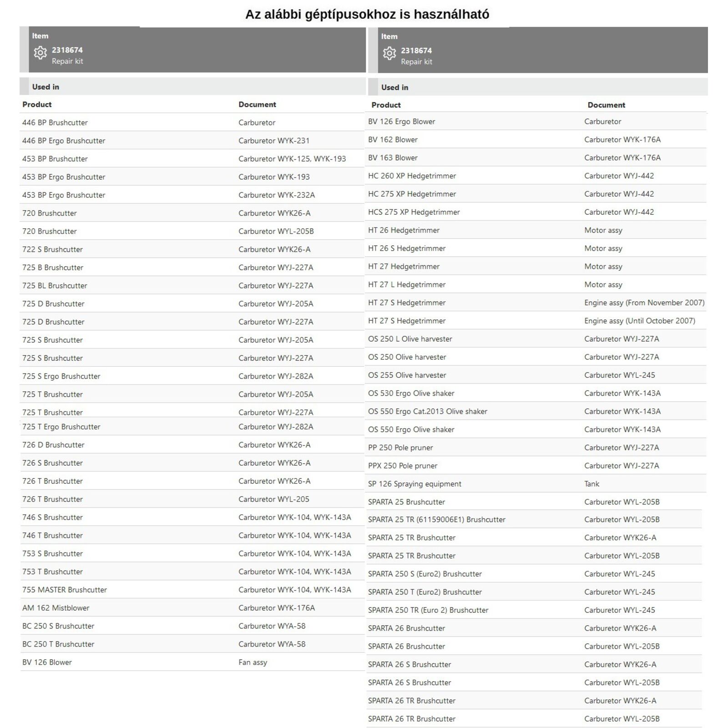This screenshot has height=728, width=728.
Task: Select OS 550 Ergo Cat.2013 Olive shaker
Action: pyautogui.click(x=427, y=411)
